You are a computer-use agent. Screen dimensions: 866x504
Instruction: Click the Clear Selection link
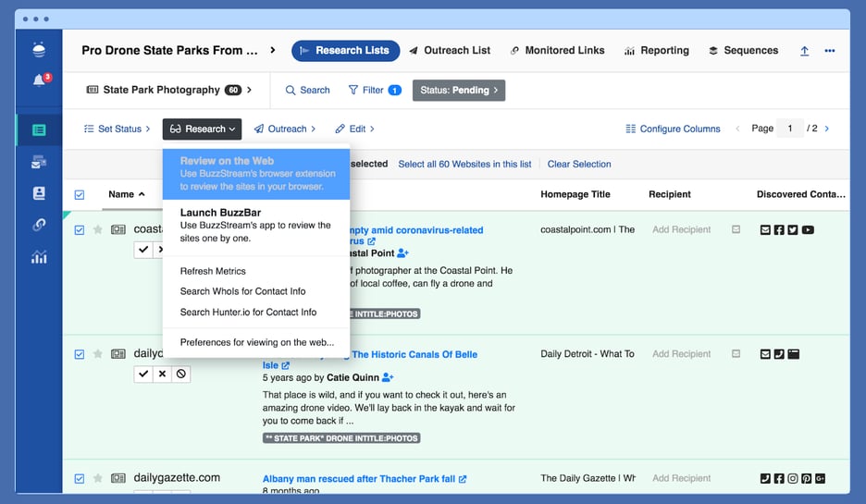tap(579, 165)
